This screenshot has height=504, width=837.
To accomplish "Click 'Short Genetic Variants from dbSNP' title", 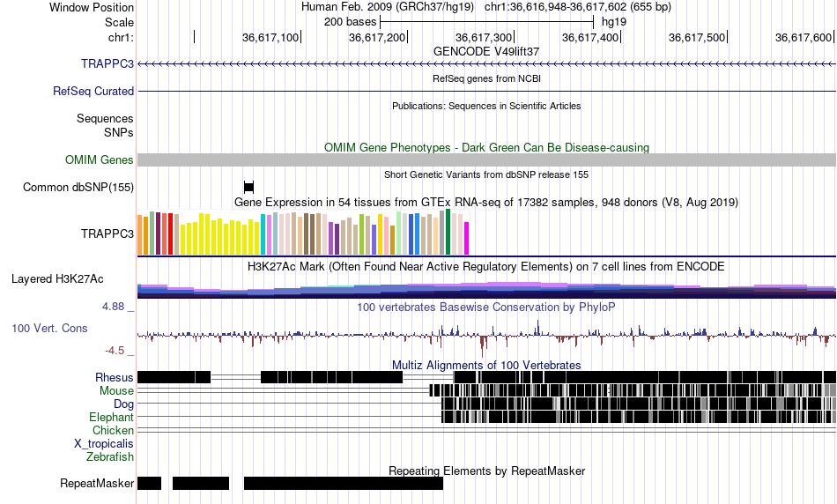I will pos(486,174).
